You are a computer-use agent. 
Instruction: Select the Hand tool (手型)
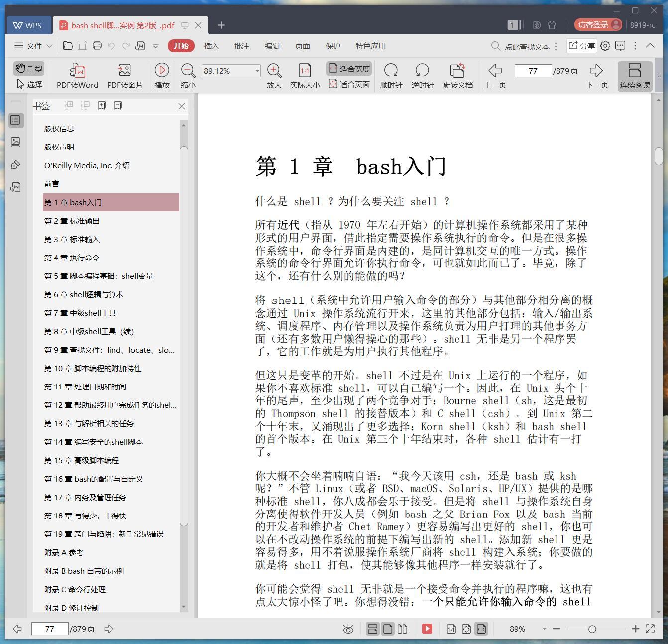pos(29,69)
